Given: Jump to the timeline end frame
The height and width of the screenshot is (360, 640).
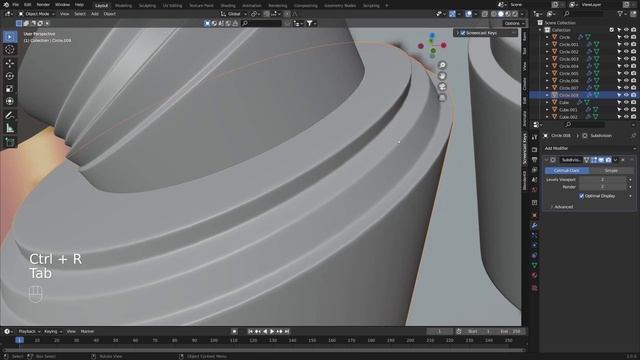Looking at the screenshot, I should click(287, 331).
